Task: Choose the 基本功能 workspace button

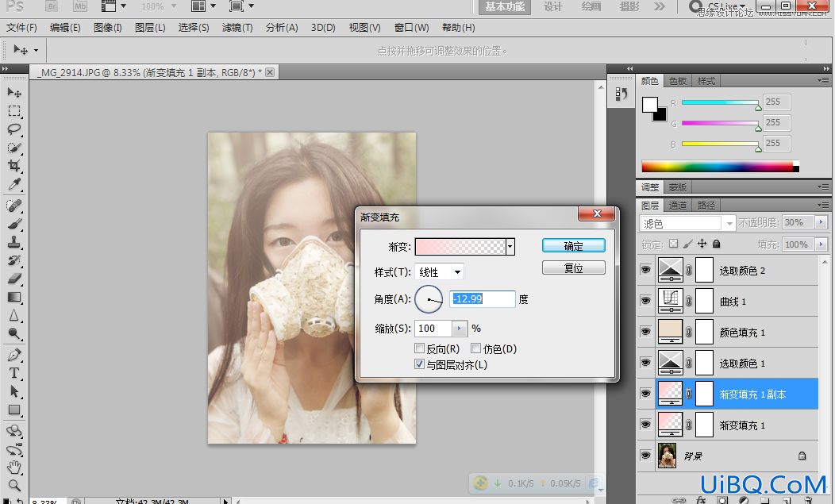Action: click(x=505, y=6)
